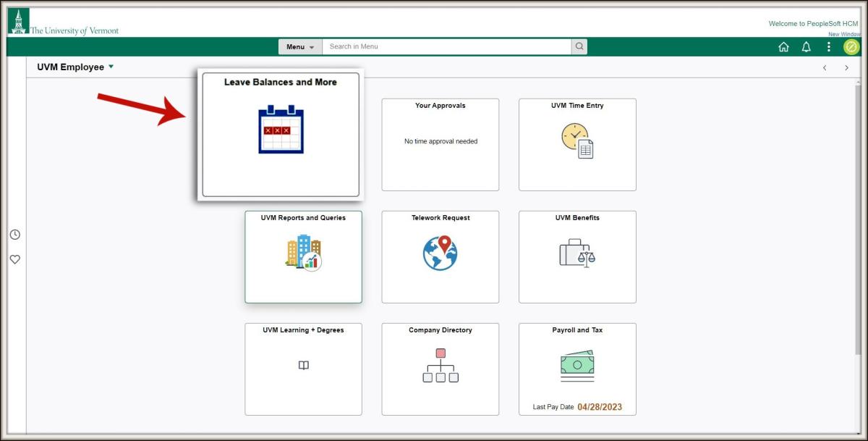Go to the Home icon in header
Screen dimensions: 868x441
pos(783,46)
